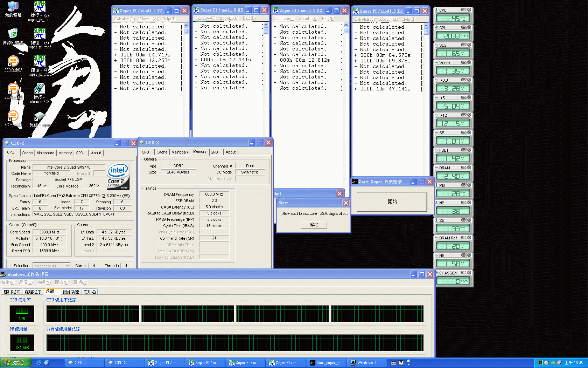588x368 pixels.
Task: Select the 3DMark03 desktop shortcut
Action: (13, 64)
